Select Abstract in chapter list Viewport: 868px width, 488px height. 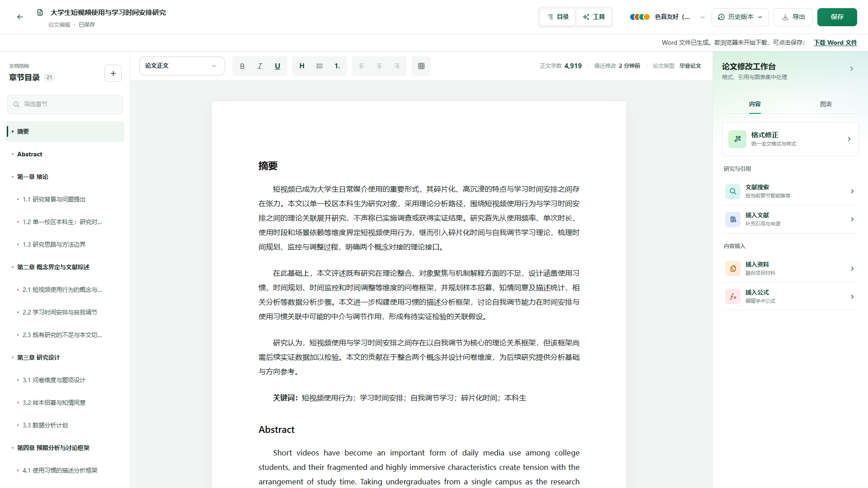65,154
